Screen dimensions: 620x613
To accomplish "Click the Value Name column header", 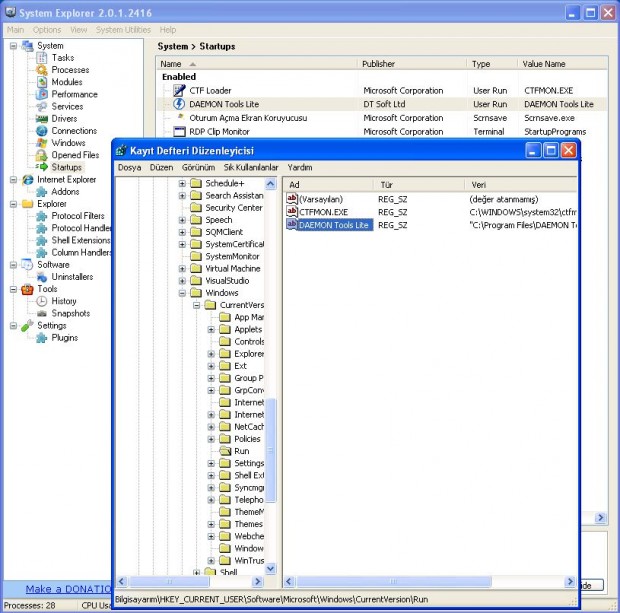I will pyautogui.click(x=563, y=64).
